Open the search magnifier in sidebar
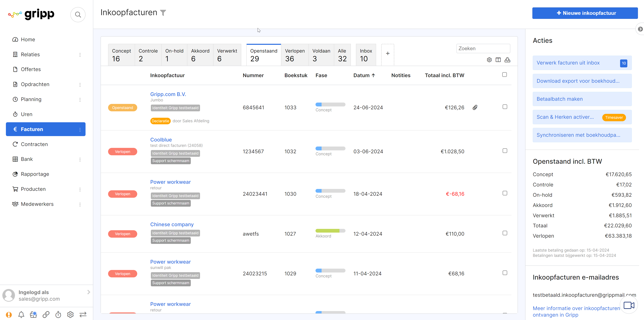 pyautogui.click(x=78, y=15)
